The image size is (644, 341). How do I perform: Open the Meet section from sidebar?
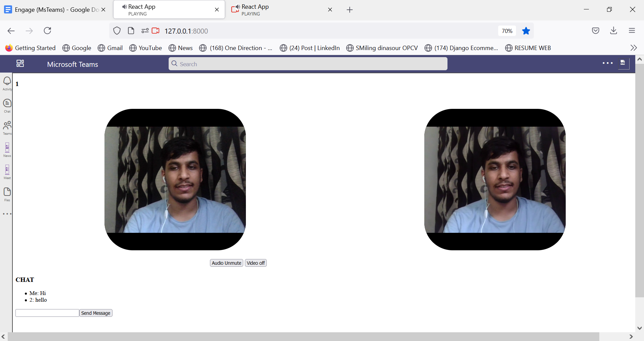[x=7, y=171]
